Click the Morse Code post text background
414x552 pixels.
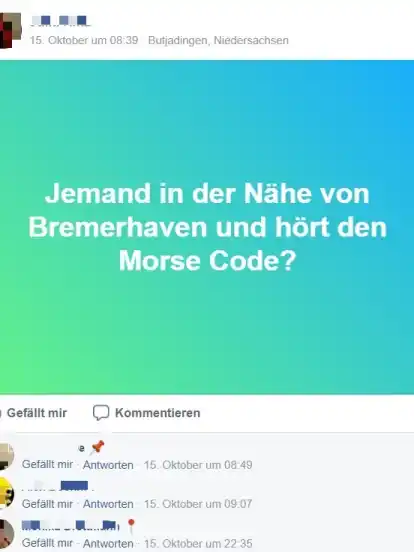207,227
